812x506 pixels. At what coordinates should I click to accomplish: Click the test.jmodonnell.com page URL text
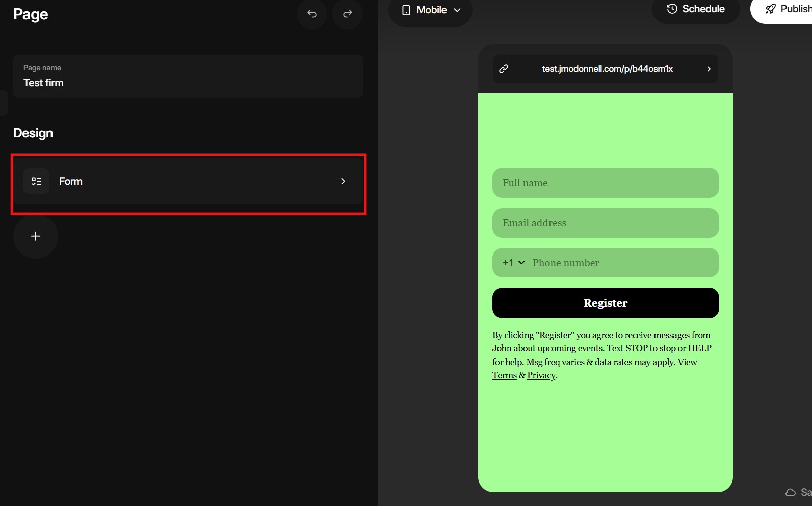pyautogui.click(x=607, y=69)
